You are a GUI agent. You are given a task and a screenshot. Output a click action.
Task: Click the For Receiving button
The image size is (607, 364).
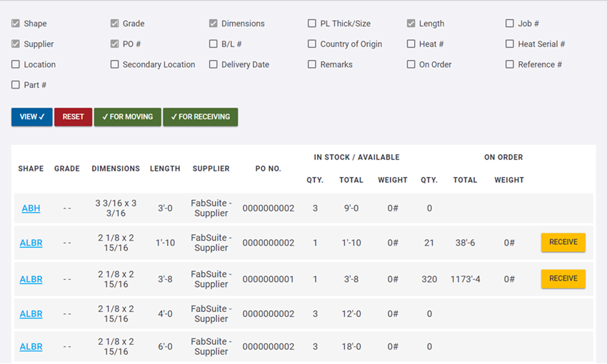(200, 117)
